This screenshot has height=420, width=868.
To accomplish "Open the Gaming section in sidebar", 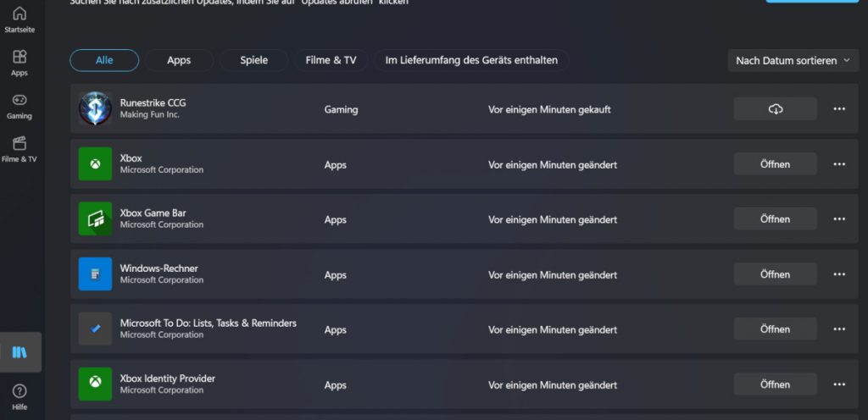I will coord(19,106).
